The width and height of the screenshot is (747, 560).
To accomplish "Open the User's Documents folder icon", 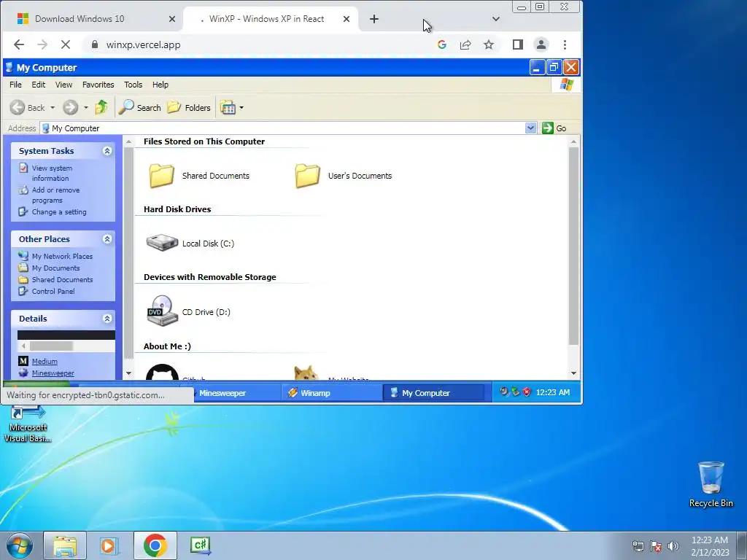I will 307,175.
